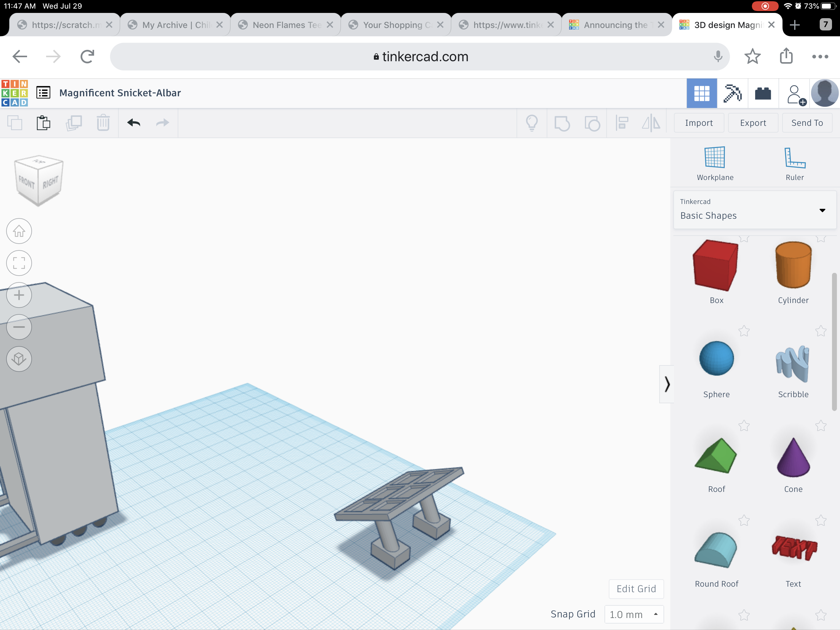The image size is (840, 630).
Task: Click the Group shapes tool
Action: [x=562, y=123]
